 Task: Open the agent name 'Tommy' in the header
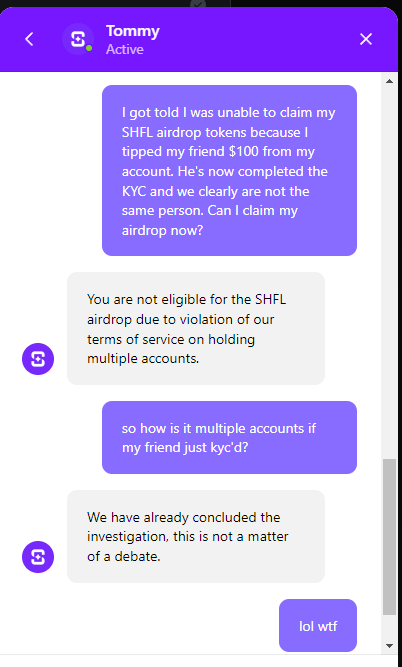pyautogui.click(x=133, y=31)
